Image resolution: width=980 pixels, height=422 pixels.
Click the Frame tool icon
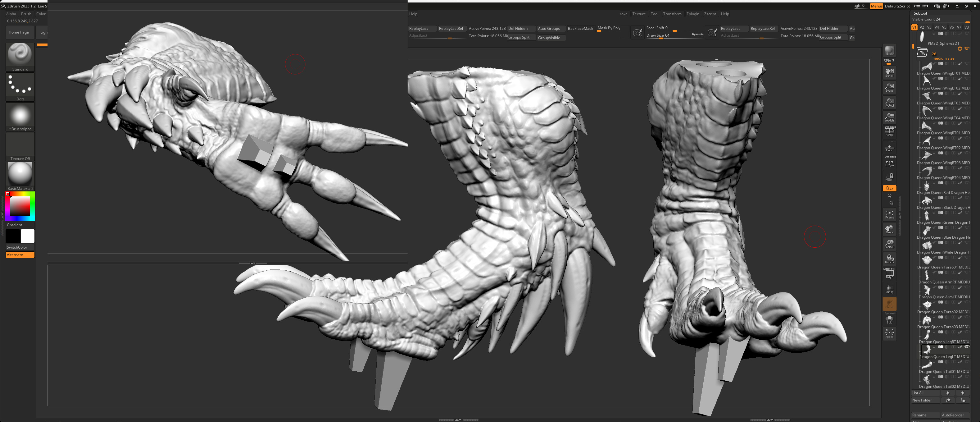(x=889, y=214)
